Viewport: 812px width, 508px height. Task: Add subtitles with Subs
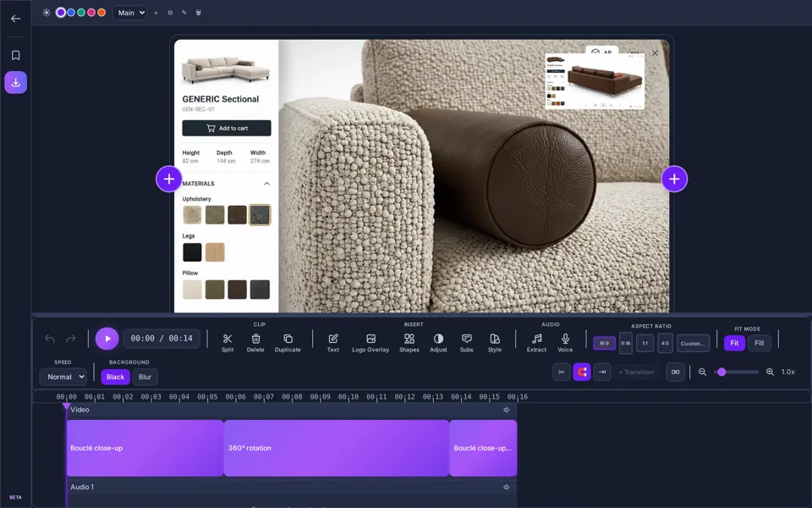click(x=467, y=343)
